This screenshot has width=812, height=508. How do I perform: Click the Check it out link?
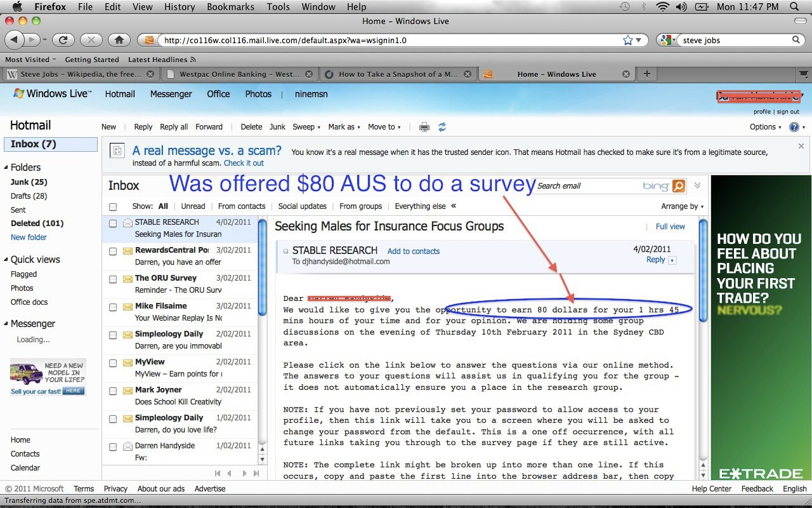[x=244, y=163]
